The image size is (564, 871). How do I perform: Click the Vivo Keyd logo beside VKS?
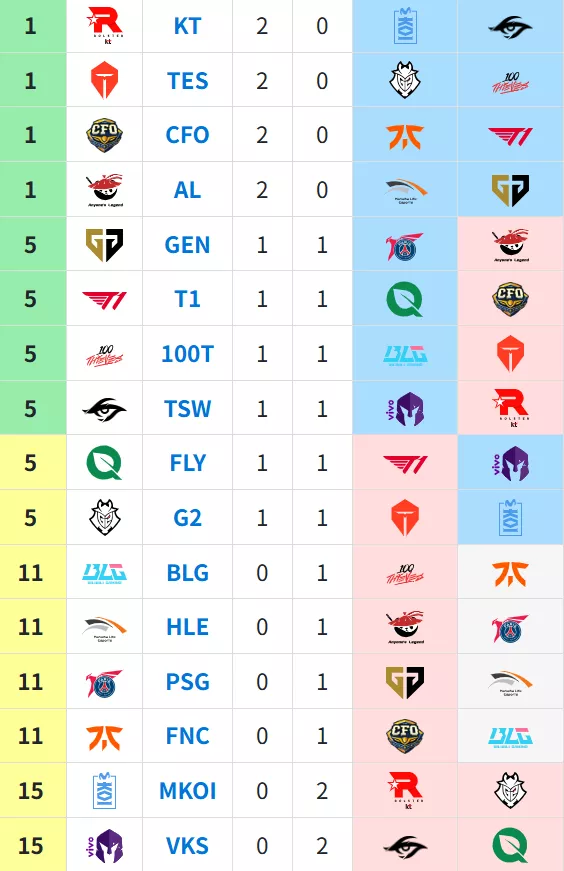[x=104, y=845]
